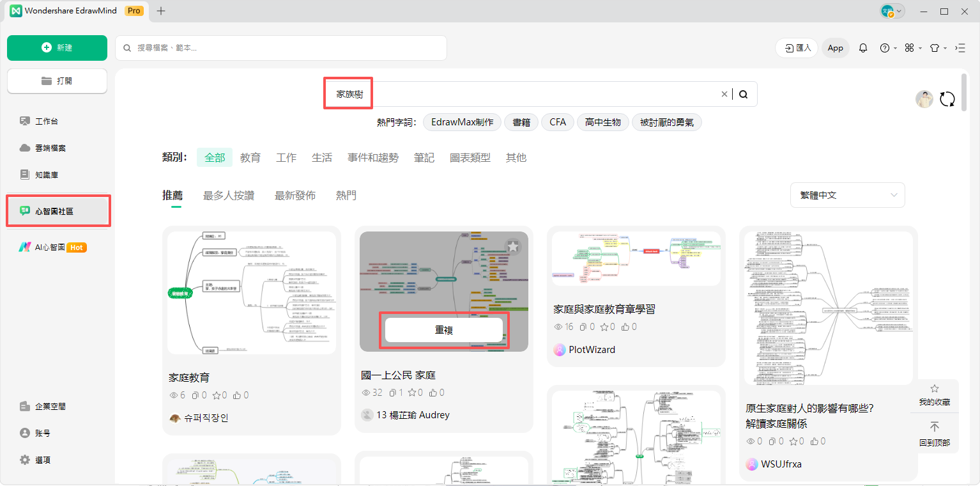Open the 家庭教育 template thumbnail
The image size is (980, 486).
point(251,292)
